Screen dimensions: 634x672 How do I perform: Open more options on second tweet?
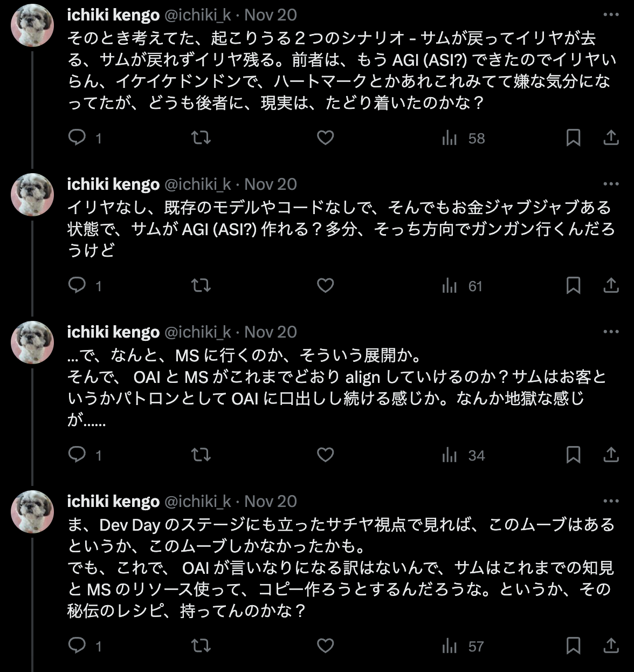[611, 184]
